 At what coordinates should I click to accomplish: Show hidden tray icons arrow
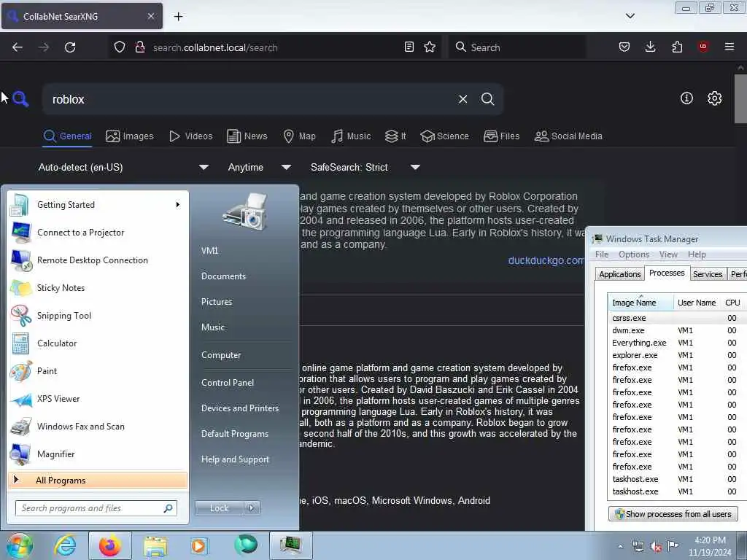pyautogui.click(x=620, y=547)
